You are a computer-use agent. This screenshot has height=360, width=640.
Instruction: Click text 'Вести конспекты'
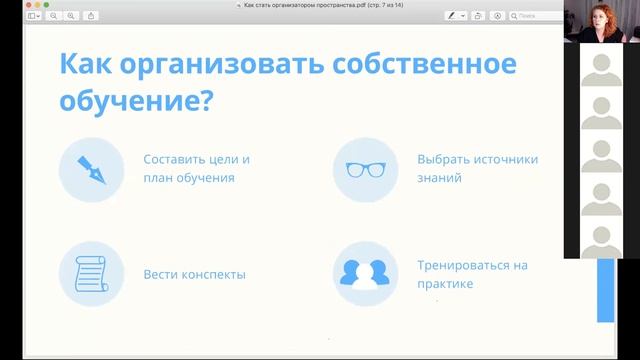(194, 274)
